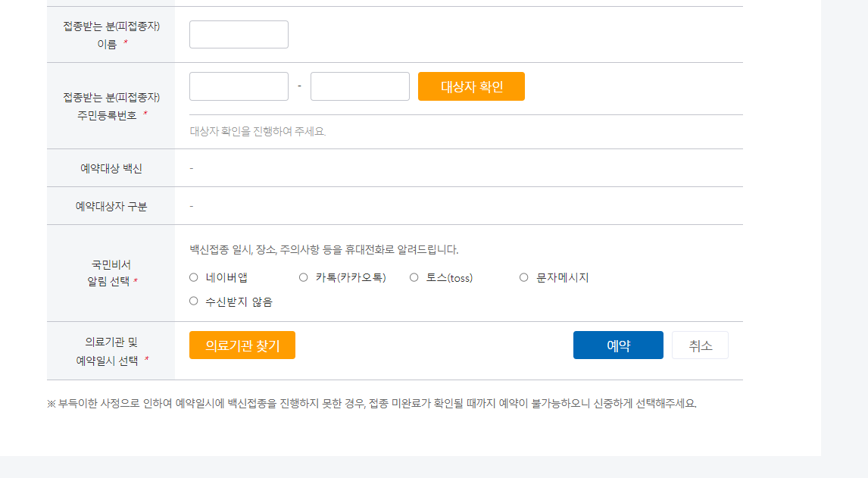Click the 접종받는 분 이름 label
This screenshot has height=478, width=868.
[111, 35]
